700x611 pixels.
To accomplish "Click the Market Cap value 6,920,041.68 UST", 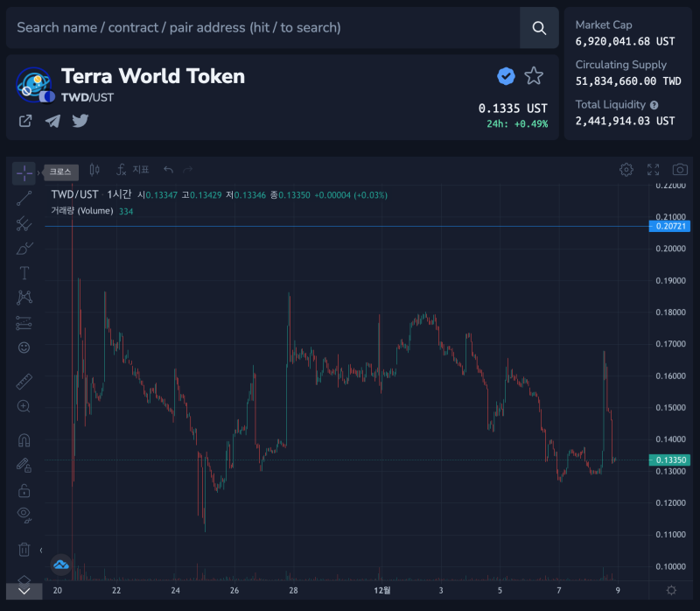I will [x=625, y=41].
